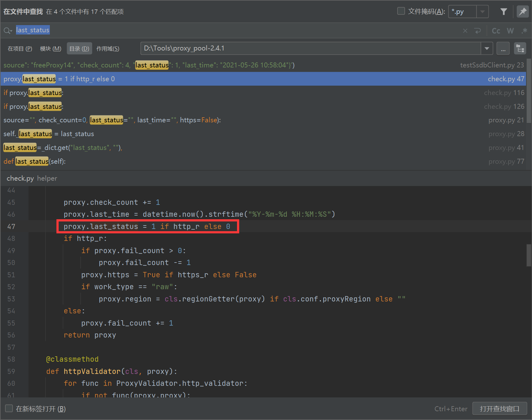Open the *.py file mask dropdown

pyautogui.click(x=482, y=12)
